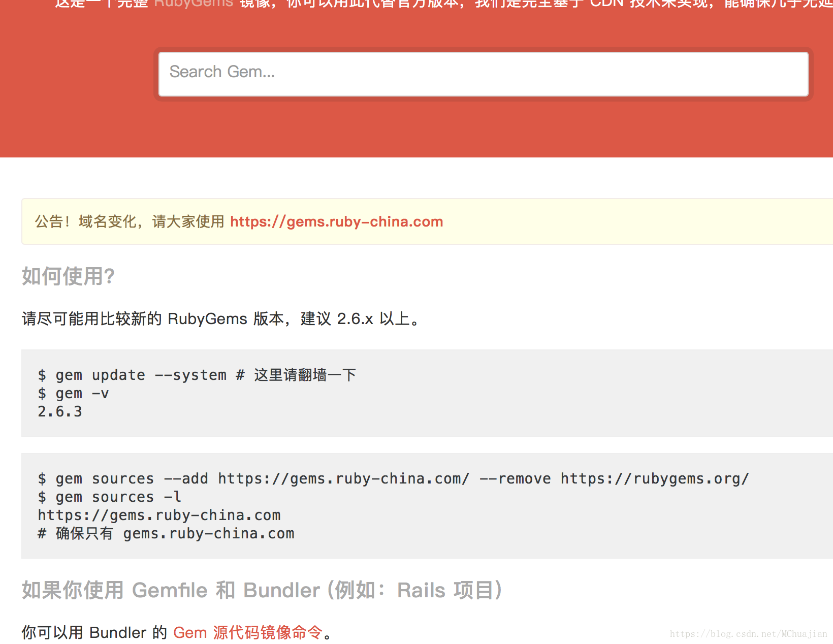Click the gem update --system command line
Image resolution: width=833 pixels, height=644 pixels.
[197, 375]
